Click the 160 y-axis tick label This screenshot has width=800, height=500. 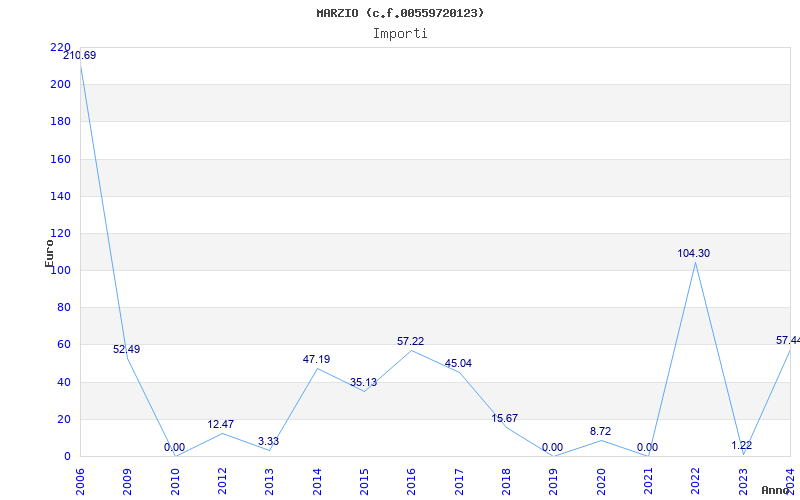coord(60,159)
